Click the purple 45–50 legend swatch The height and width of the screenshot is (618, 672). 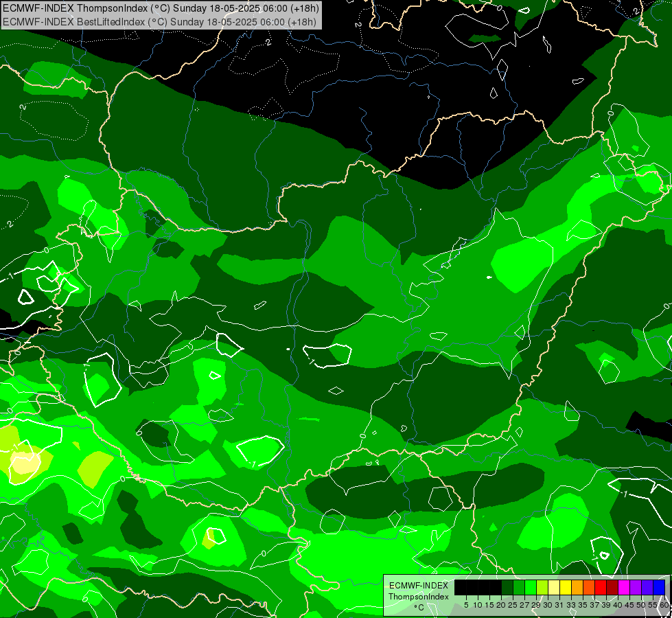[636, 587]
